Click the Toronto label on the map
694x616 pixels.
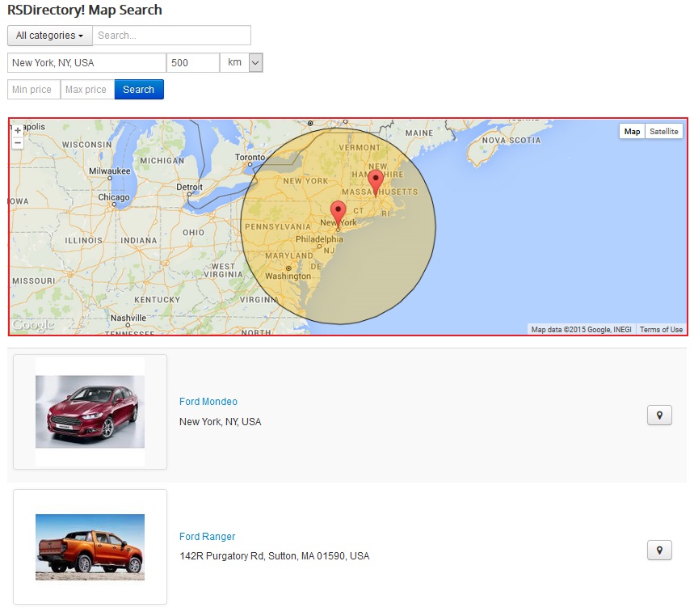[250, 157]
